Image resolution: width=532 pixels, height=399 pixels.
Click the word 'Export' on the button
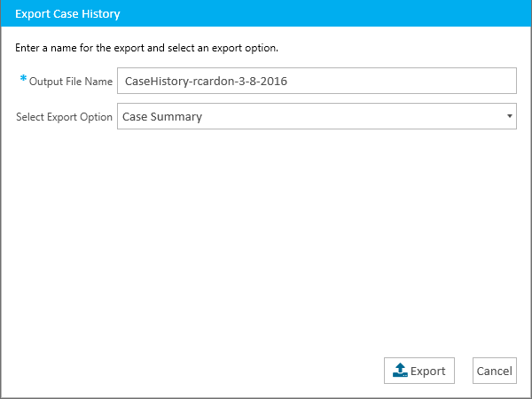(x=428, y=371)
